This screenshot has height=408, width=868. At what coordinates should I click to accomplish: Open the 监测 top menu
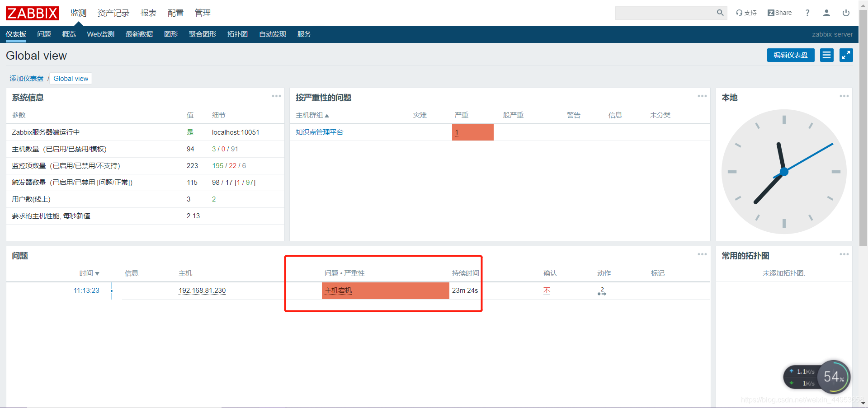coord(78,13)
